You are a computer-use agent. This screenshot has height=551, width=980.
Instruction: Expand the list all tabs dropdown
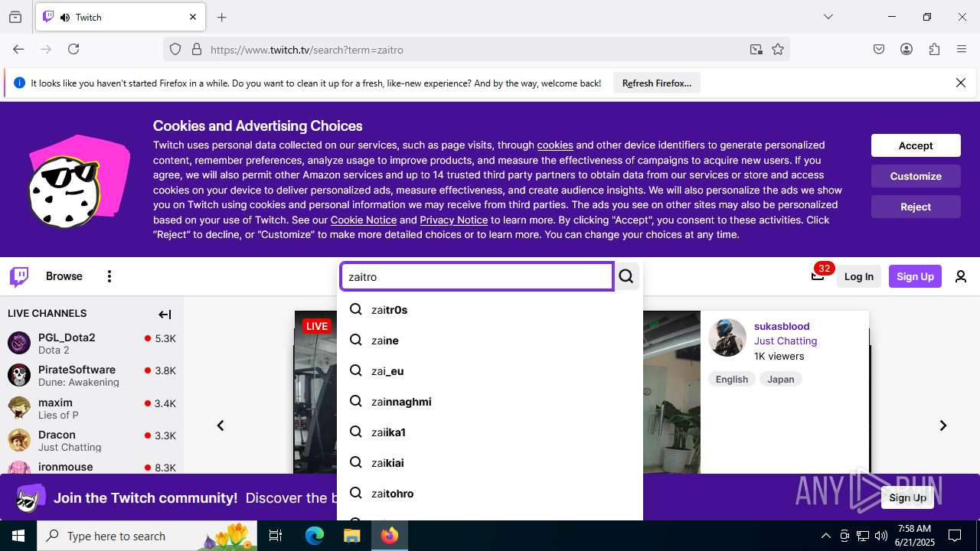pos(828,17)
